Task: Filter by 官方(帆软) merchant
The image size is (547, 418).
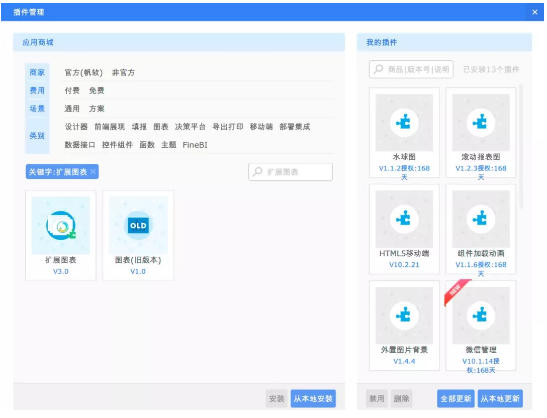Action: [84, 72]
